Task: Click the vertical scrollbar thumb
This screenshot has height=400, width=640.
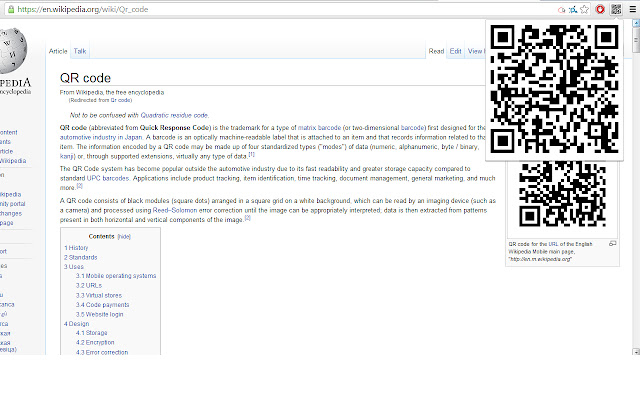Action: [x=636, y=40]
